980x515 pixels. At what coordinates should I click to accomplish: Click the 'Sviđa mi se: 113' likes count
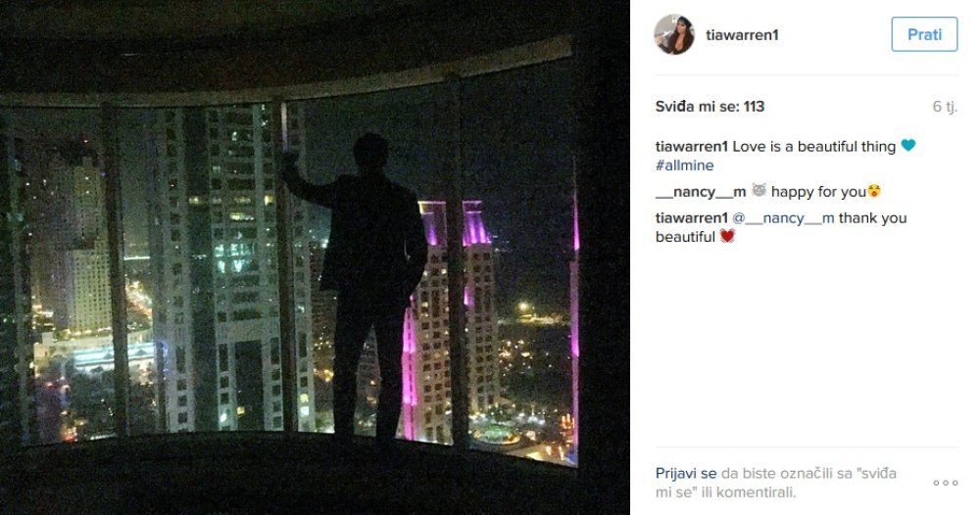pyautogui.click(x=710, y=107)
